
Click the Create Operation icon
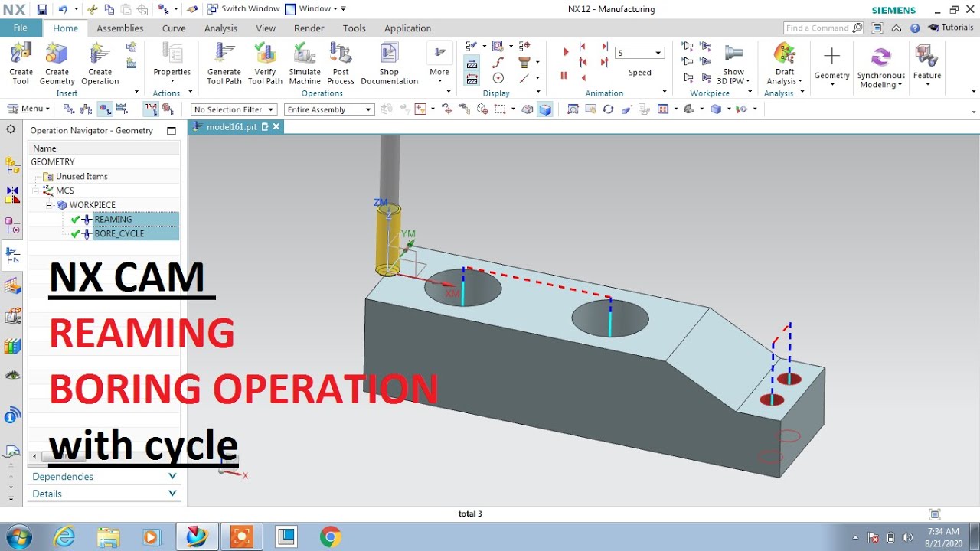pos(100,64)
